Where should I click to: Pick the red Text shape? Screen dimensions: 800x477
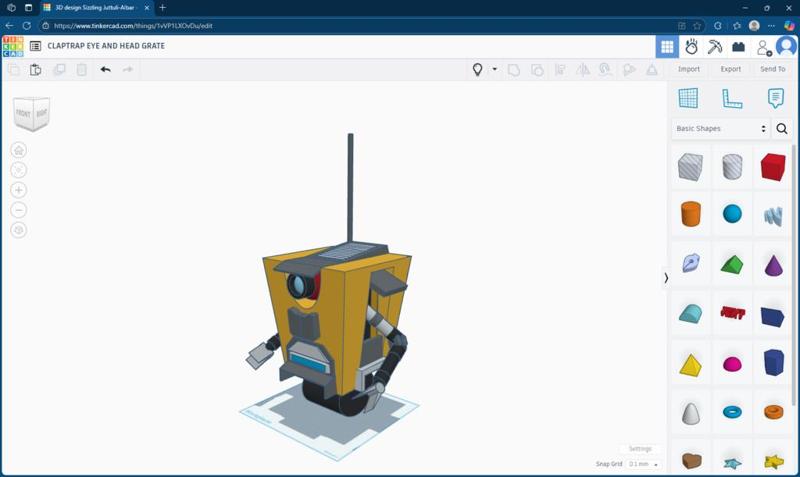(x=733, y=313)
